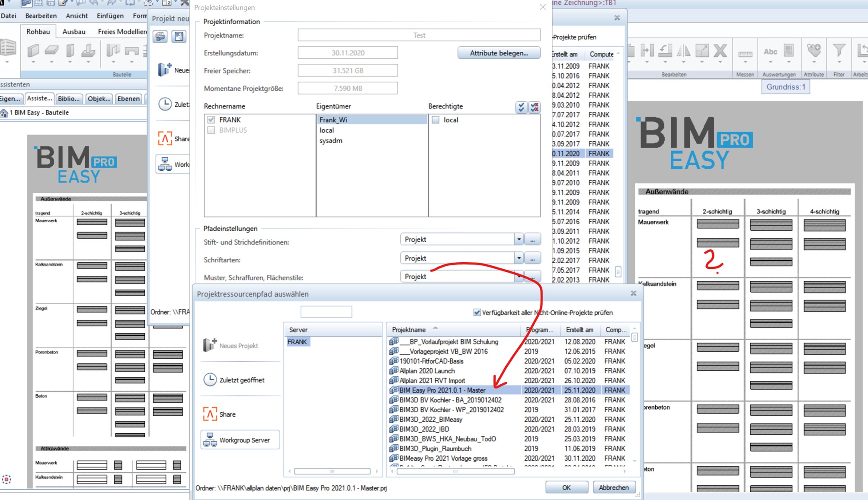This screenshot has height=500, width=868.
Task: Click the Messen ruler icon
Action: tap(745, 54)
